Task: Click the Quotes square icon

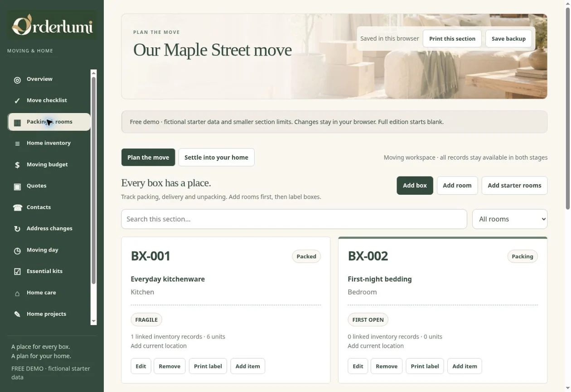Action: (17, 186)
